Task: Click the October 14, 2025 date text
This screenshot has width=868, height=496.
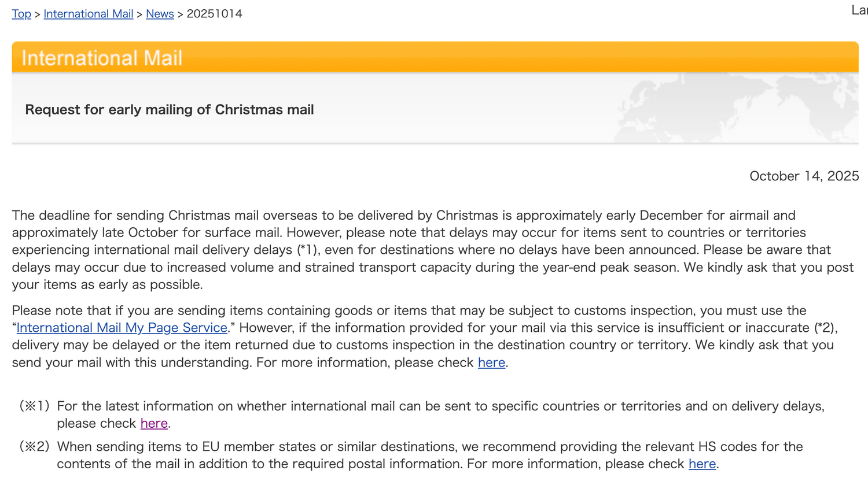Action: [x=804, y=176]
